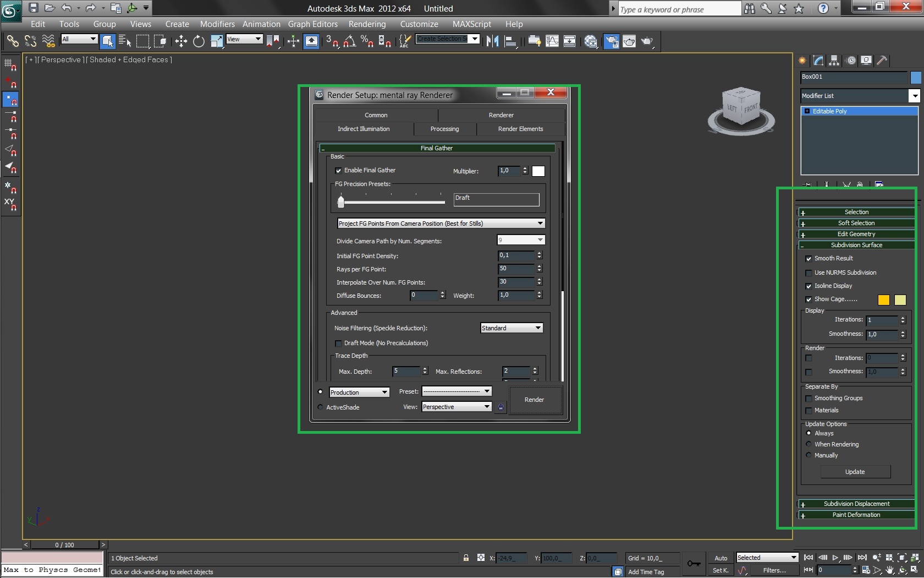
Task: Select When Rendering update option
Action: tap(809, 444)
